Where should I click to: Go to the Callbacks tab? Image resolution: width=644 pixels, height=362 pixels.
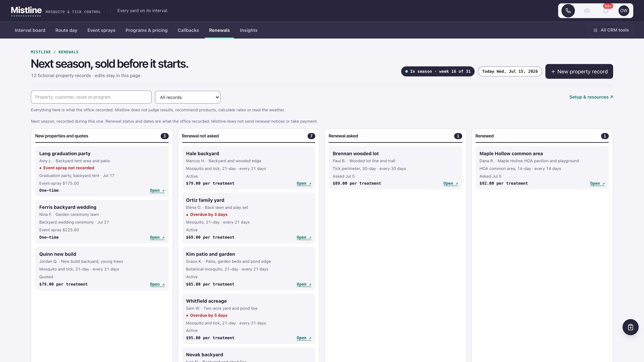(188, 30)
